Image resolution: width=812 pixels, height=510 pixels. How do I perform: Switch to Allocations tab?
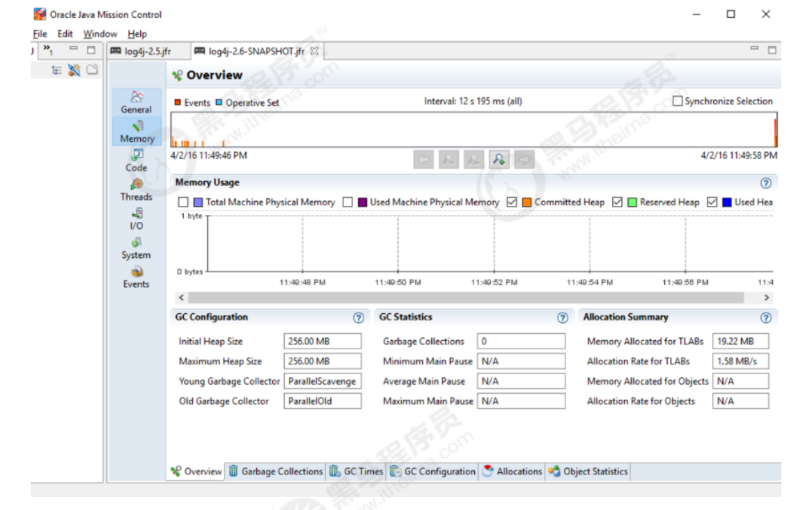click(x=512, y=472)
